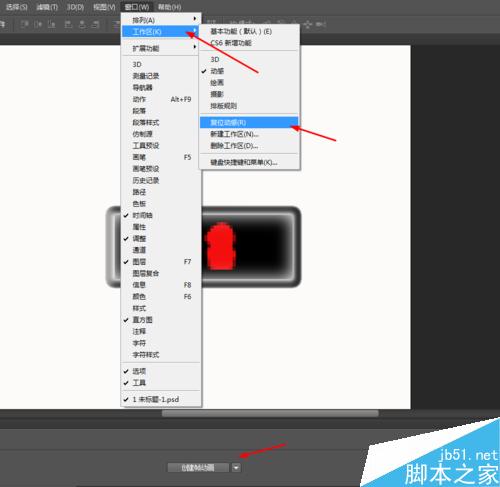Uncheck the 图层 panel entry (F7)

pyautogui.click(x=161, y=262)
